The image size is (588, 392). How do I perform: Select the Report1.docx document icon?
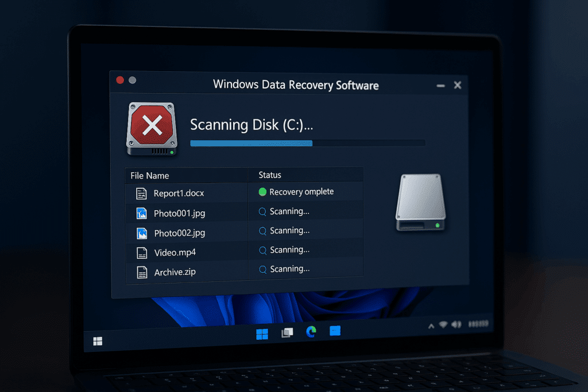pos(141,193)
